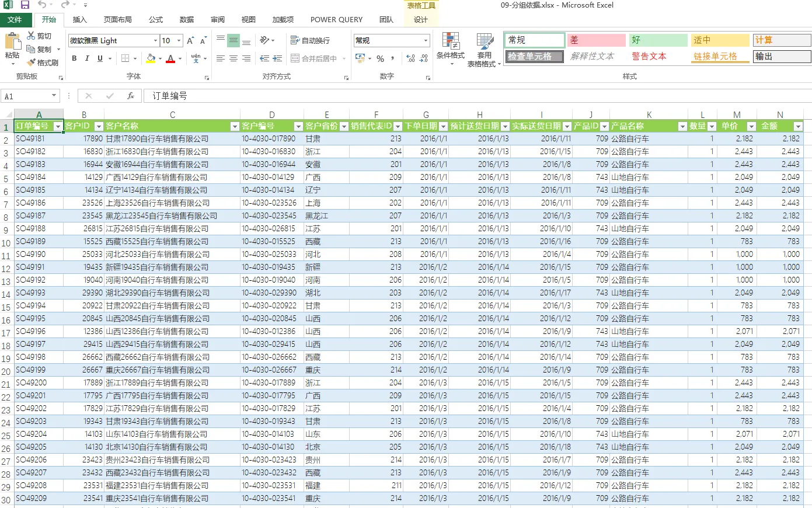Click the Decrease Font Size icon

(203, 40)
